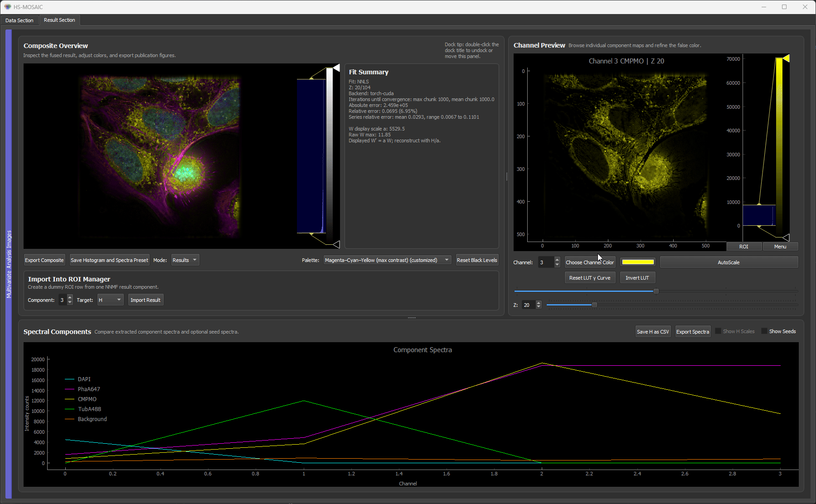Click the Import Into ROI Manager heading
Viewport: 816px width, 504px height.
[69, 279]
